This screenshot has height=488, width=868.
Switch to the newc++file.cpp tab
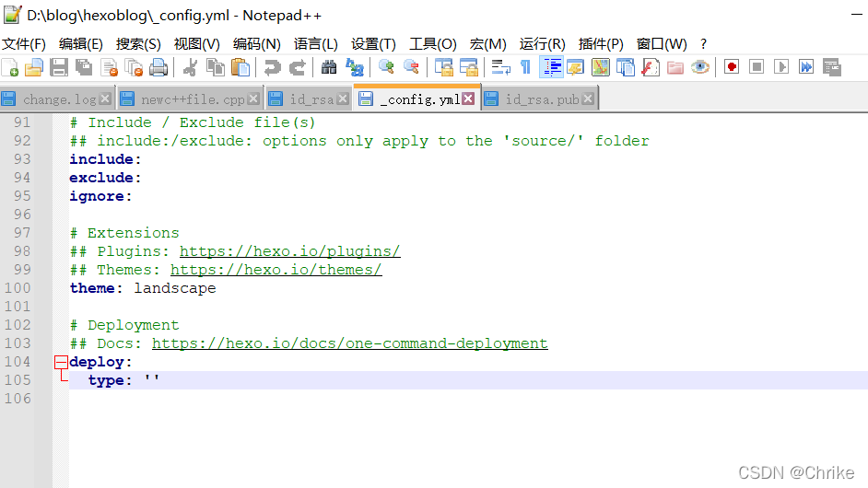pyautogui.click(x=193, y=99)
